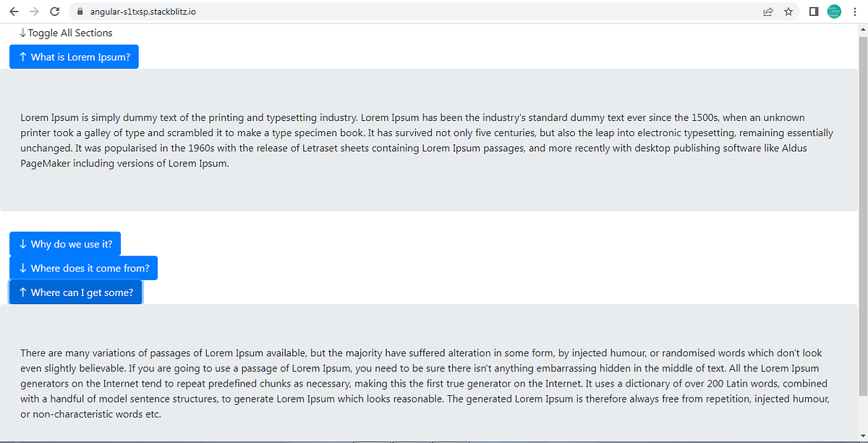Click the profile avatar icon

click(x=834, y=12)
